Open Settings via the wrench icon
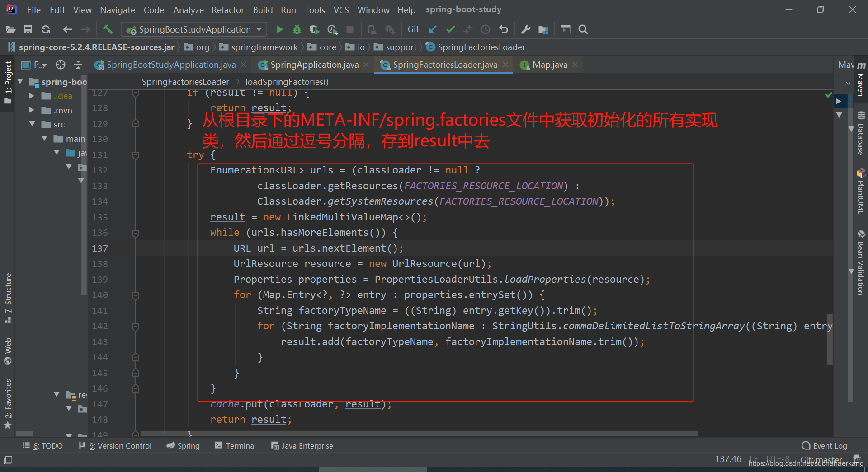The image size is (868, 472). point(526,30)
